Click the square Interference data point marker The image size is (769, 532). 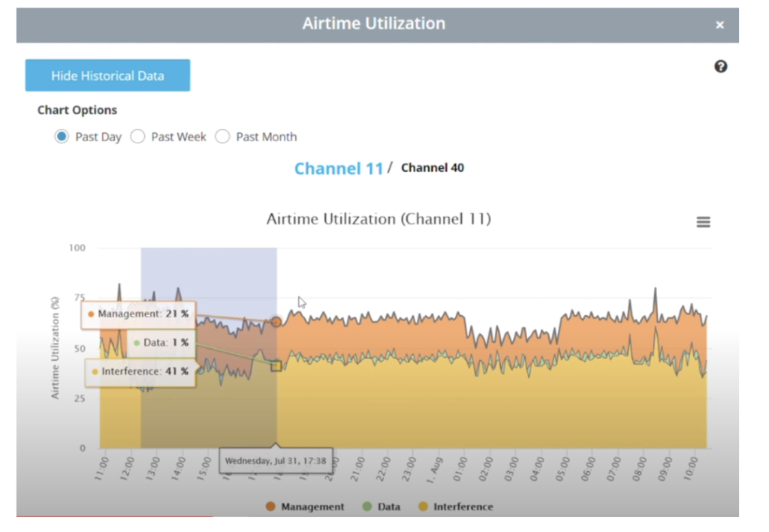[x=276, y=365]
